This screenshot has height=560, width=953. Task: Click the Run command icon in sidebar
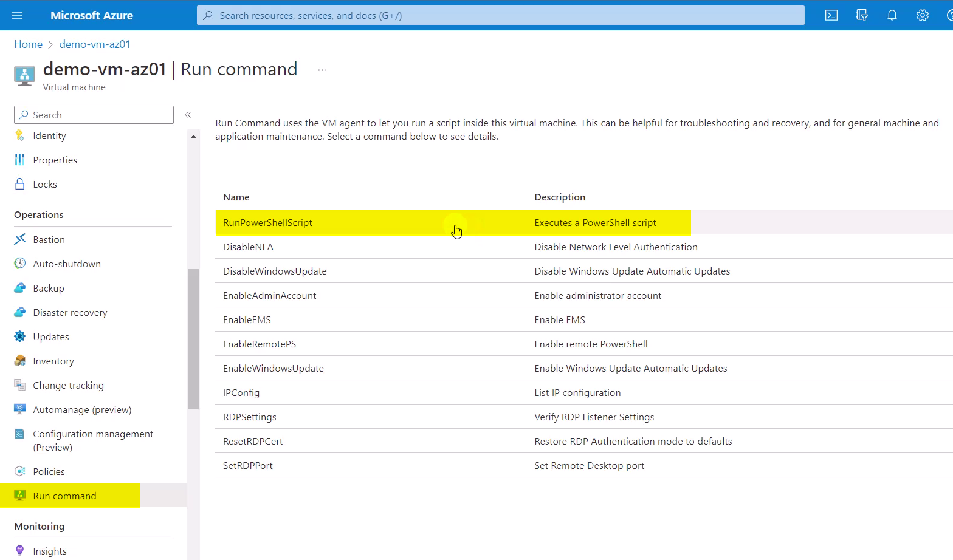click(20, 496)
